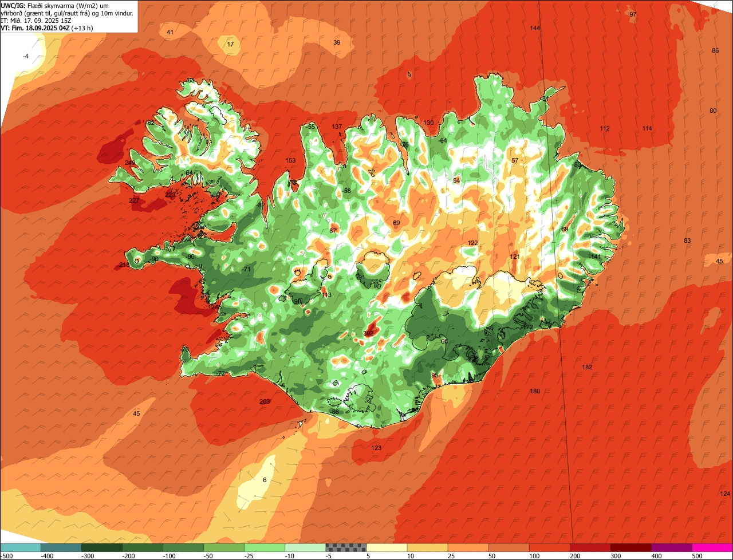
Task: Click the 137 value on the map
Action: point(337,127)
